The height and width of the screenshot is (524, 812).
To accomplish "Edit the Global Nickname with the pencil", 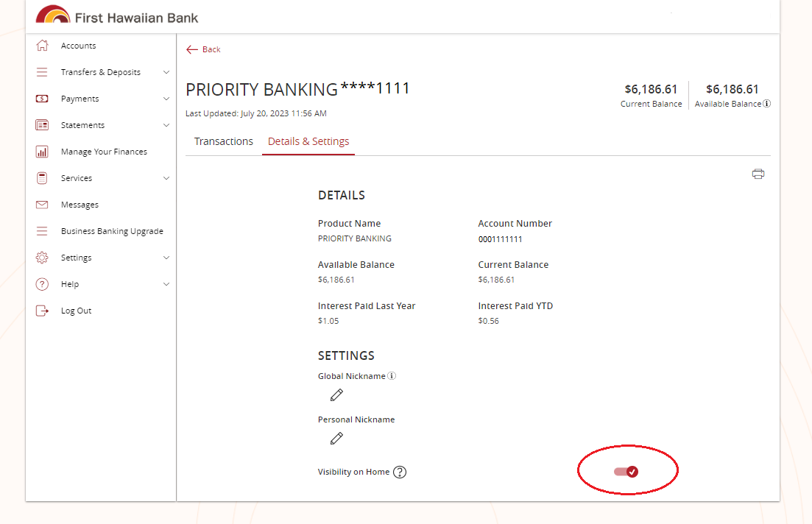I will pos(336,395).
